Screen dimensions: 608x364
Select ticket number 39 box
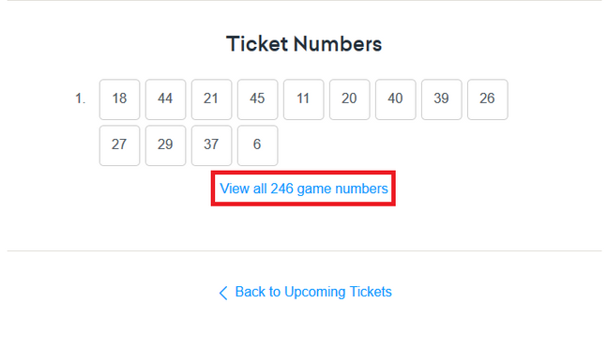pos(442,99)
